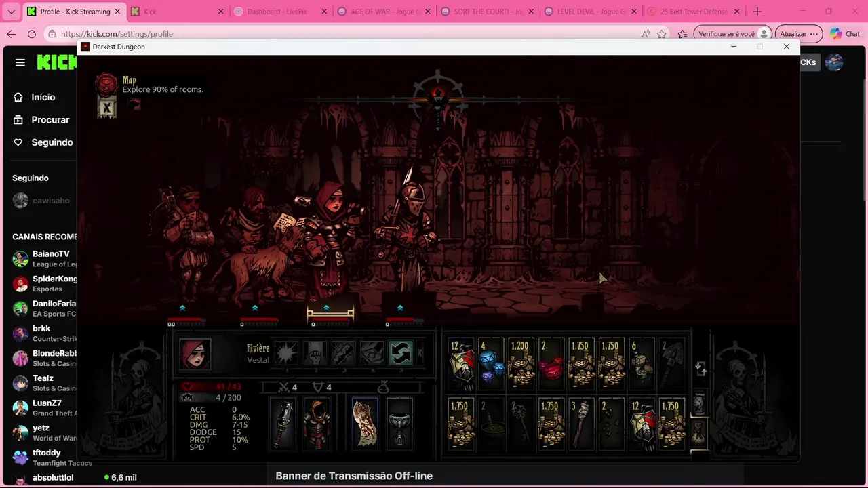Click the inventory sort arrows icon
Viewport: 868px width, 488px height.
coord(701,368)
